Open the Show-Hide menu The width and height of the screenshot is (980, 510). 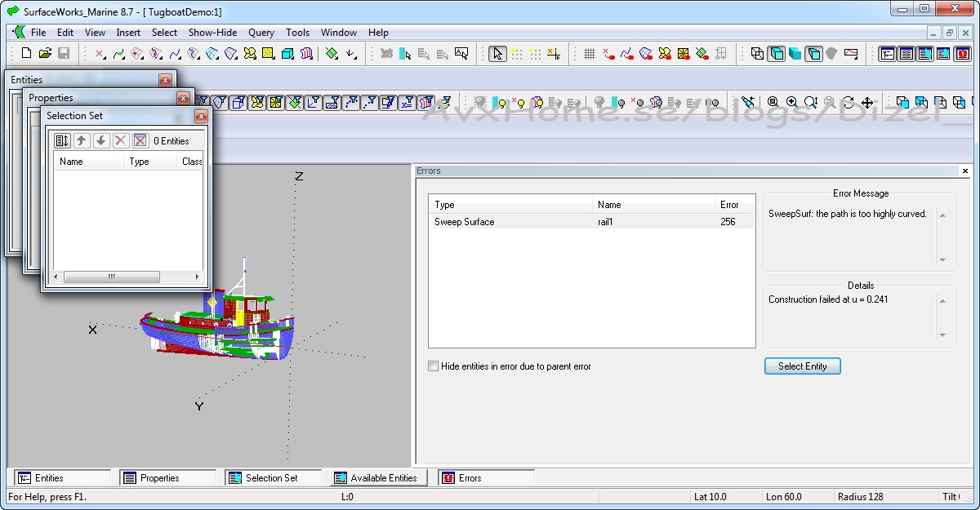click(212, 33)
